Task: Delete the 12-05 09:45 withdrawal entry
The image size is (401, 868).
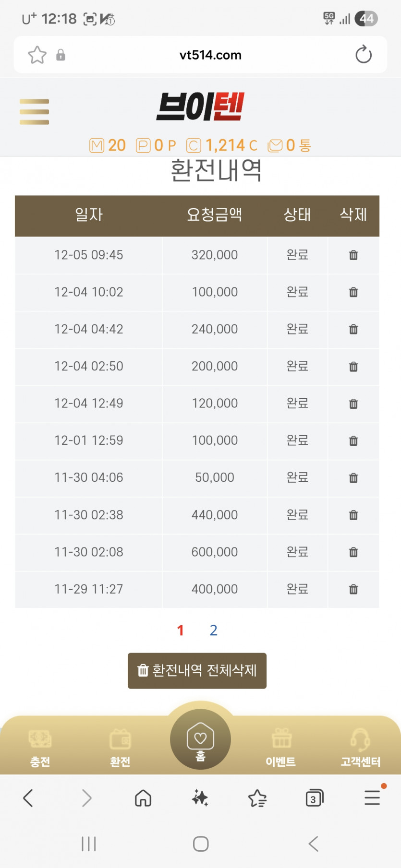Action: tap(353, 255)
